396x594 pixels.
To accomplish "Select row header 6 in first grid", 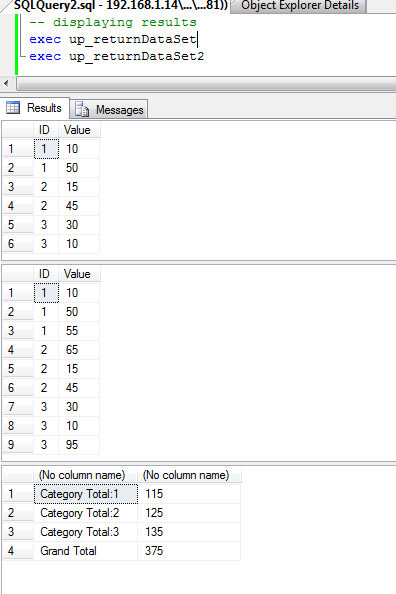I will [x=18, y=244].
